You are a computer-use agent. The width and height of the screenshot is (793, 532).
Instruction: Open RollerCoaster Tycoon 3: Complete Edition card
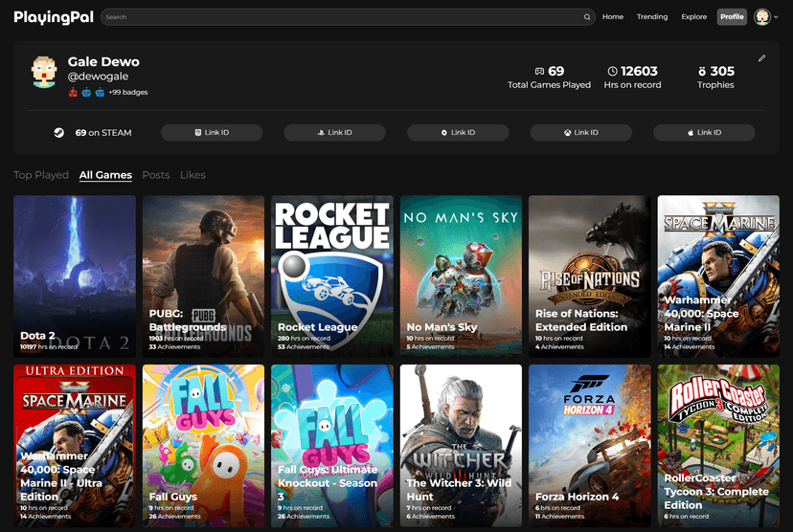(x=718, y=446)
